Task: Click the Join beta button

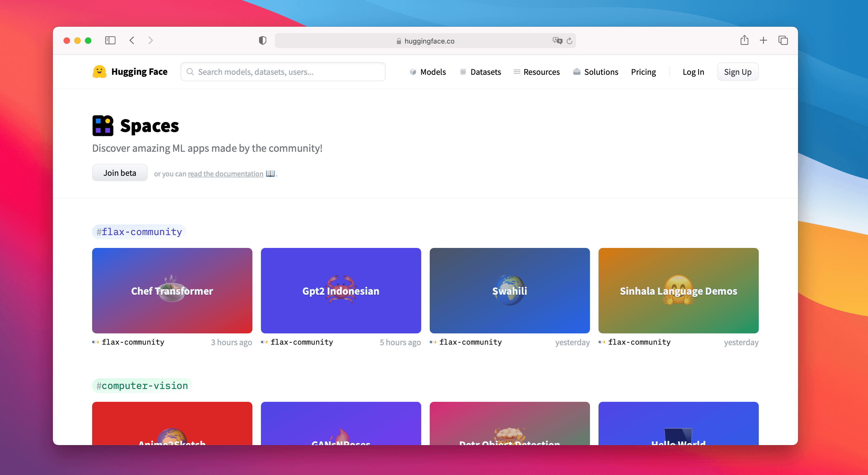Action: point(120,173)
